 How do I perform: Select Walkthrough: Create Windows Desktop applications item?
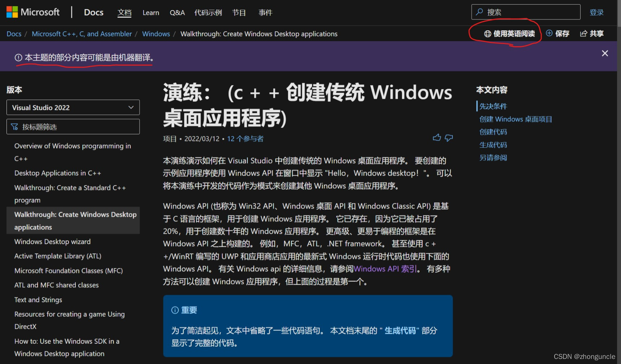[x=73, y=220]
